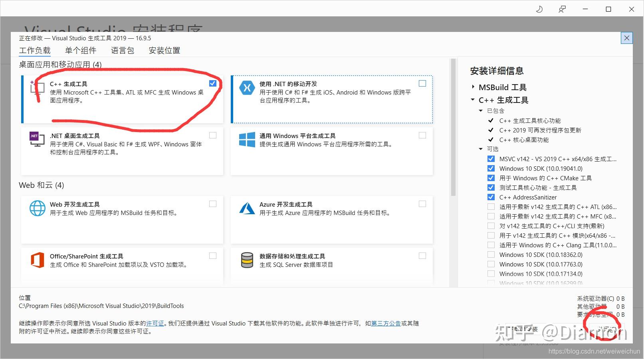Click the 桌面应用和移动应用 (4) section heading

(60, 64)
